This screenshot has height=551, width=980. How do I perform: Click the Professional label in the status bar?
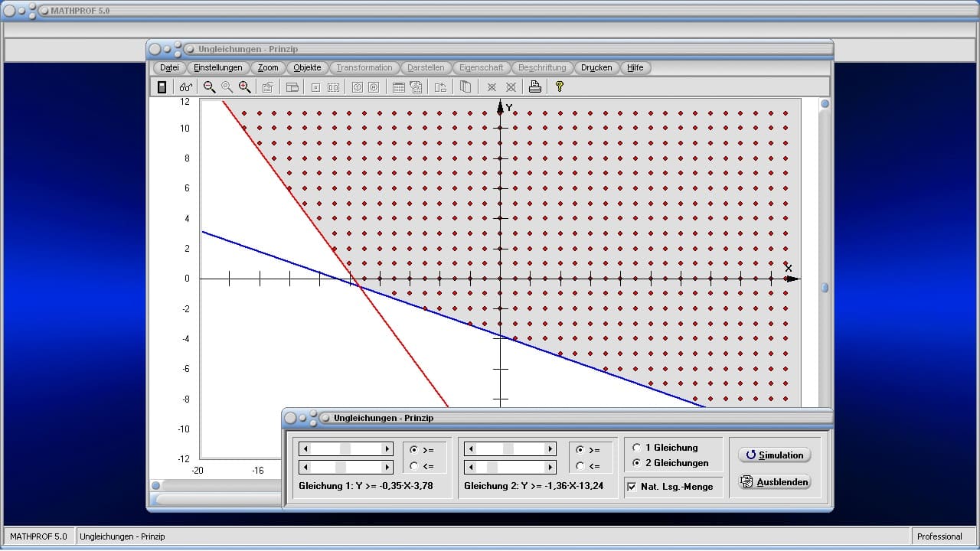point(939,536)
